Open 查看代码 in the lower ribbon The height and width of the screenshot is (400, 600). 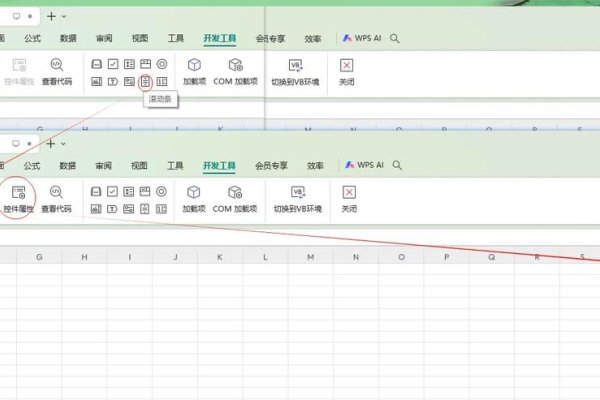tap(56, 199)
